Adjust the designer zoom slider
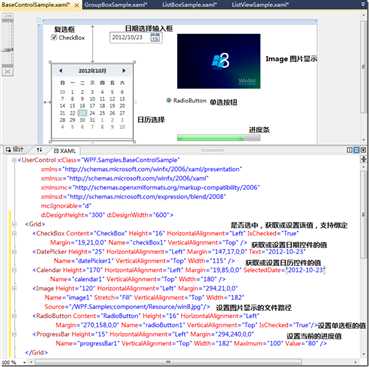The width and height of the screenshot is (369, 367). [x=8, y=50]
